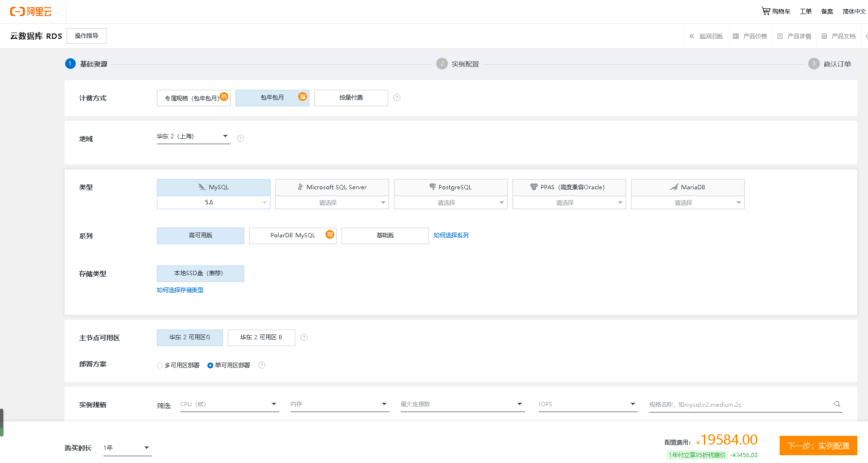Click step 3 circle 确认订单
This screenshot has width=868, height=463.
coord(814,64)
